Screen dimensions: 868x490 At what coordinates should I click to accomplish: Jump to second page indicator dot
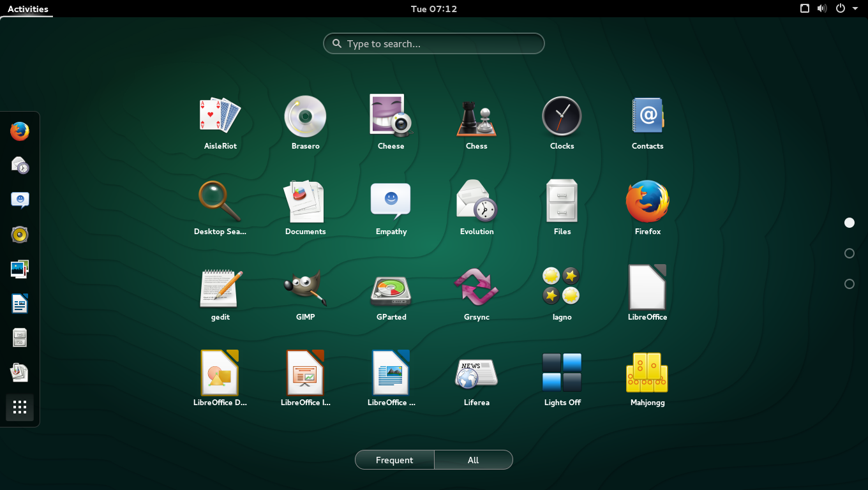849,253
